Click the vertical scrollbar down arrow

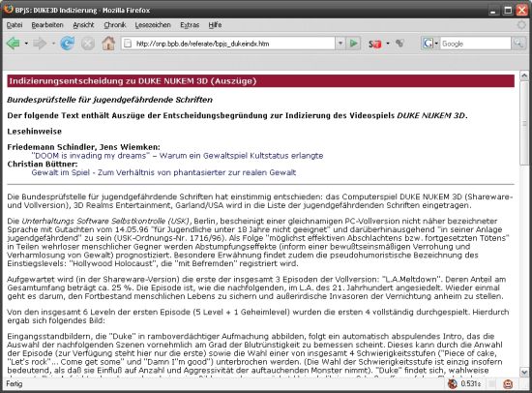(524, 373)
